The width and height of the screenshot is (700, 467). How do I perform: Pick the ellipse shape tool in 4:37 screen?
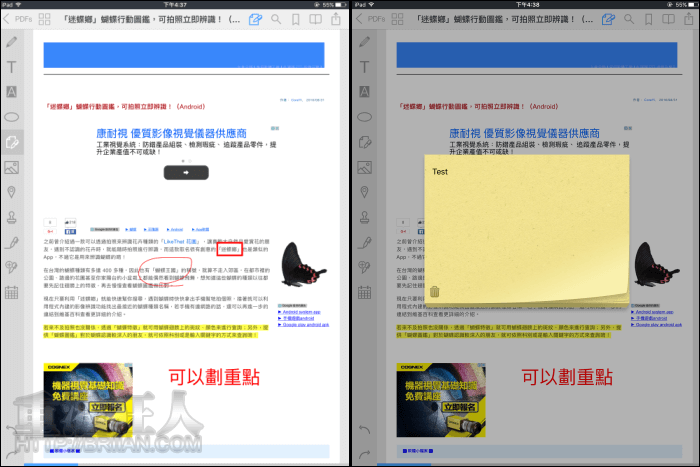click(x=12, y=117)
